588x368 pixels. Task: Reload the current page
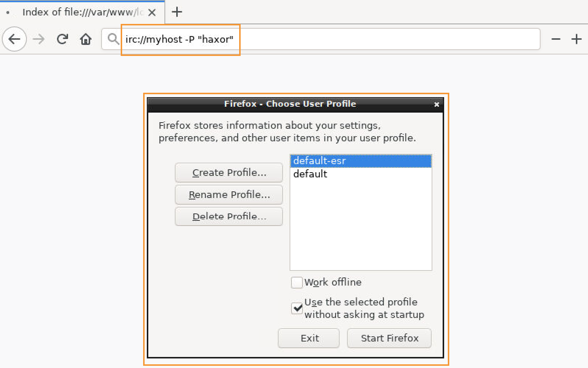(63, 39)
